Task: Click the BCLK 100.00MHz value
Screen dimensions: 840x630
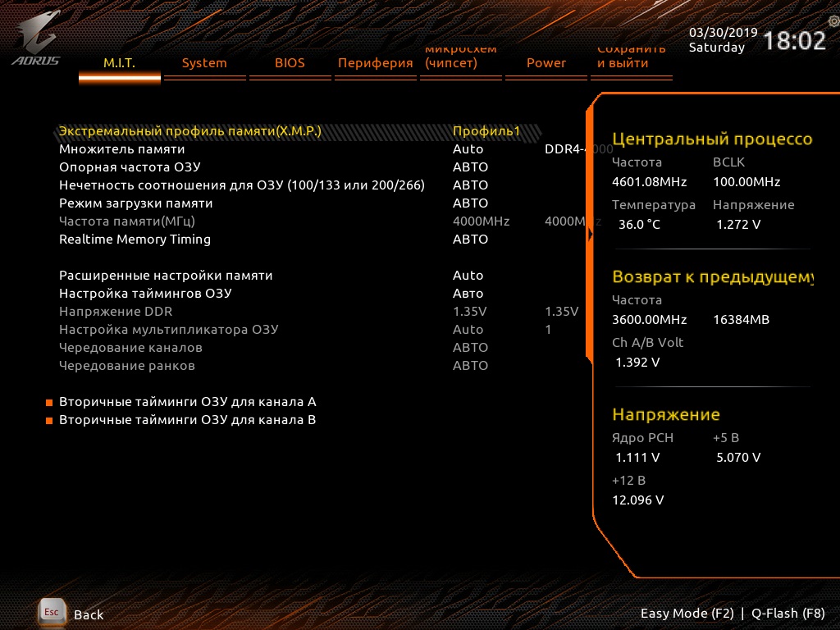Action: coord(746,182)
